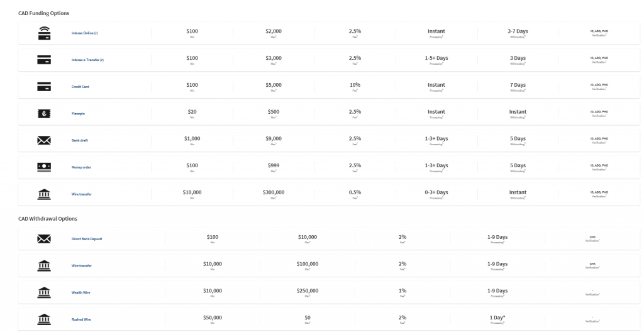Click the Interac e-Transfer card icon
The image size is (644, 332).
(44, 60)
